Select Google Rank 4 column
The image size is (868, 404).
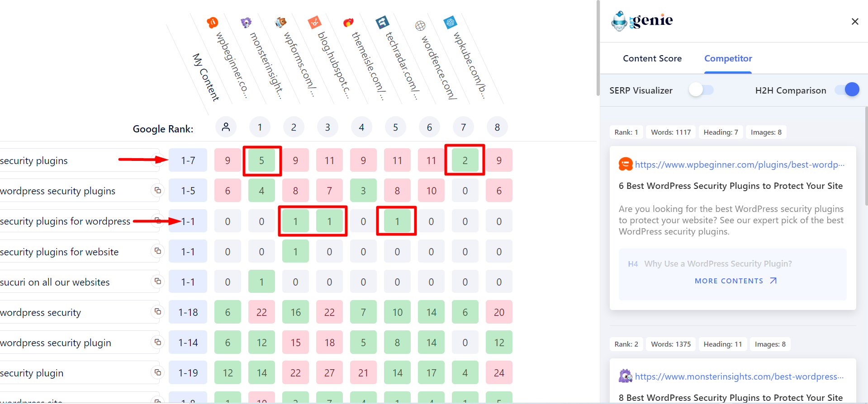[361, 127]
